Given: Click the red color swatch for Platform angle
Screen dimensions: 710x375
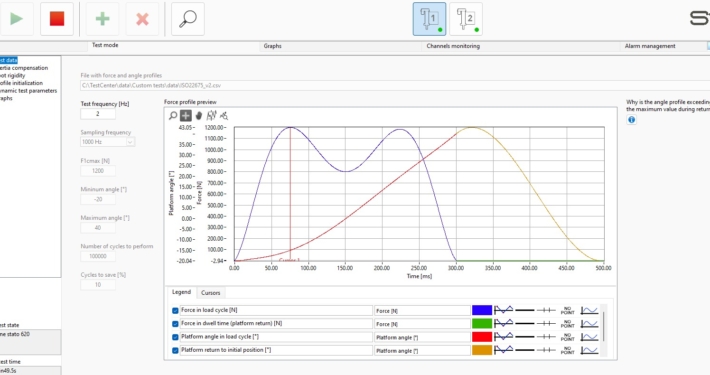Looking at the screenshot, I should pos(482,337).
